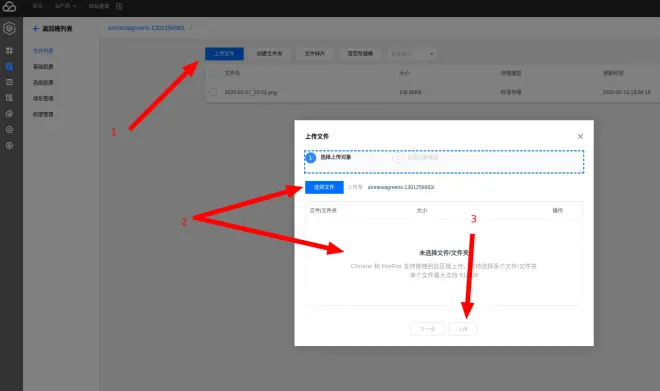Select 文件列表 in the left menu
This screenshot has width=660, height=391.
click(43, 51)
